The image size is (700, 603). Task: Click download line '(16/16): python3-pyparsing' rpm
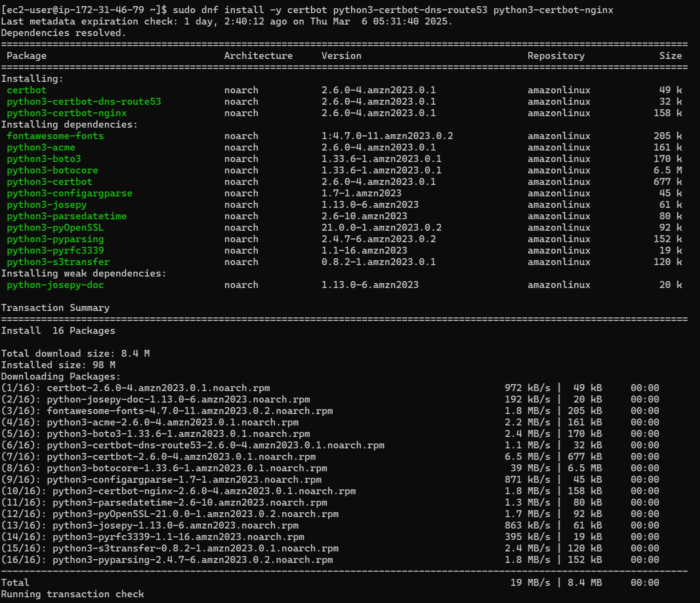tap(167, 560)
